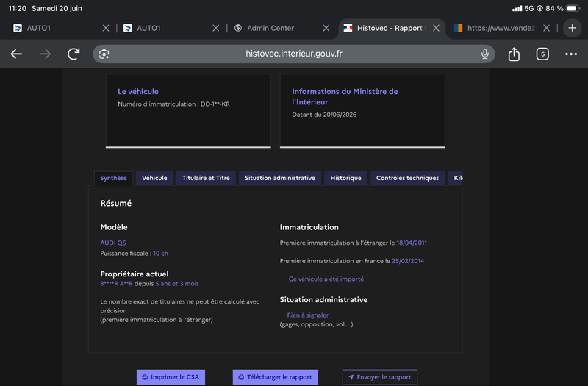Screen dimensions: 588x386
Task: Click Ce véhicule a été importé text
Action: pyautogui.click(x=326, y=279)
